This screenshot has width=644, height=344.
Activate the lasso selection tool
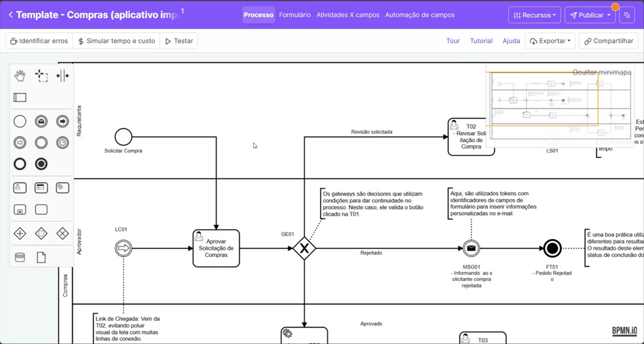(41, 76)
